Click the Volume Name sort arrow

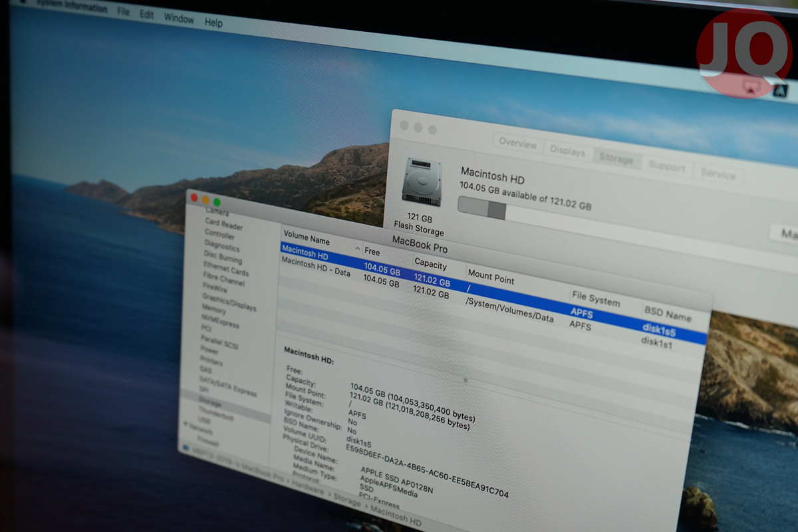[x=357, y=249]
